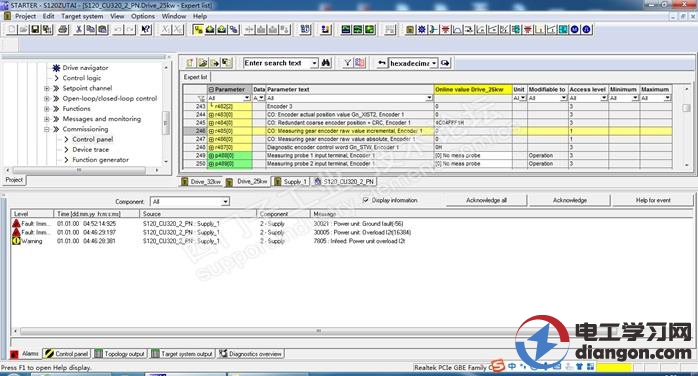Open the Component All dropdown

pyautogui.click(x=225, y=202)
